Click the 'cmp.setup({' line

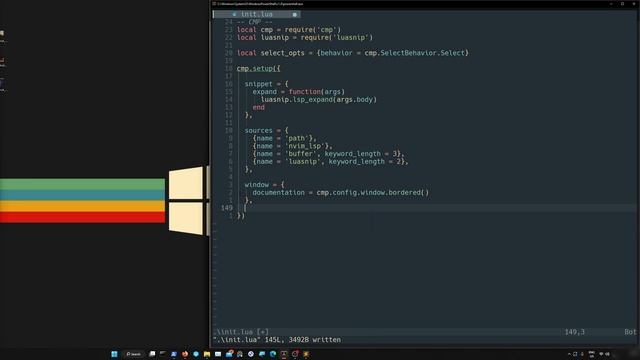[x=258, y=69]
